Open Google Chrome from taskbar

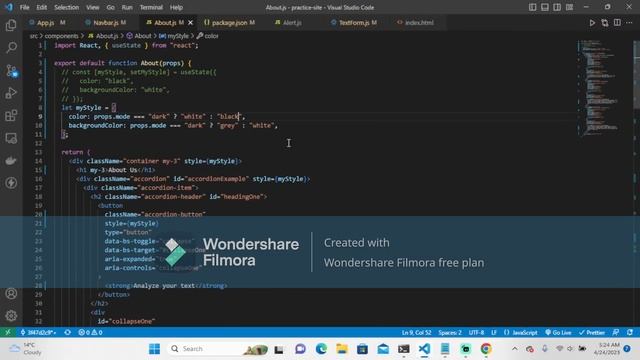coord(486,349)
